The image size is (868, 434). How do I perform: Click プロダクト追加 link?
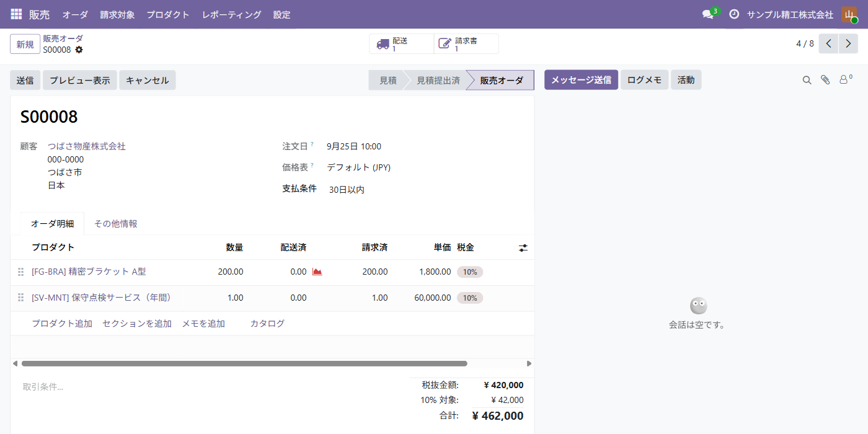coord(62,324)
